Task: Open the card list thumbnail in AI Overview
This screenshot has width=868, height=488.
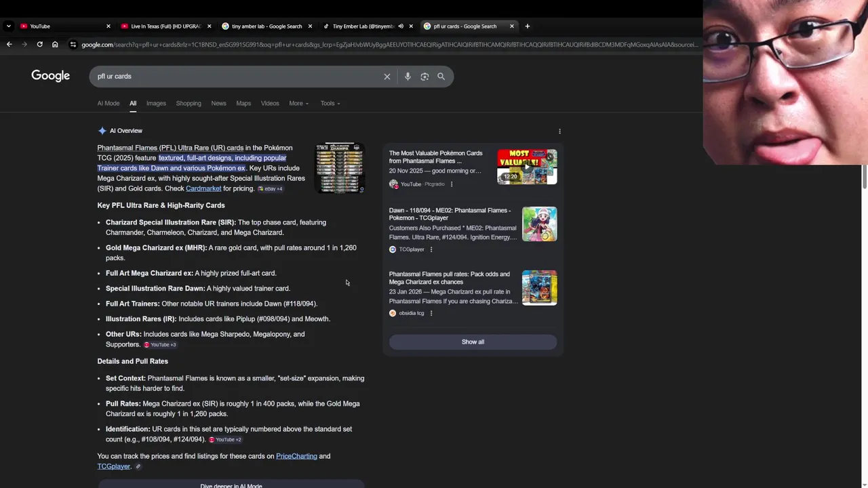Action: click(340, 168)
